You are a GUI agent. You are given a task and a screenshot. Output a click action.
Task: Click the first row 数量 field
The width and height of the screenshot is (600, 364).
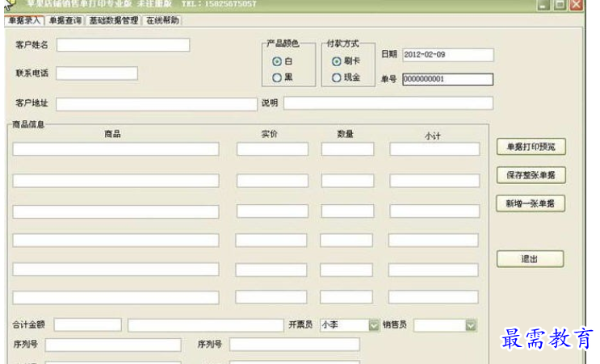348,149
